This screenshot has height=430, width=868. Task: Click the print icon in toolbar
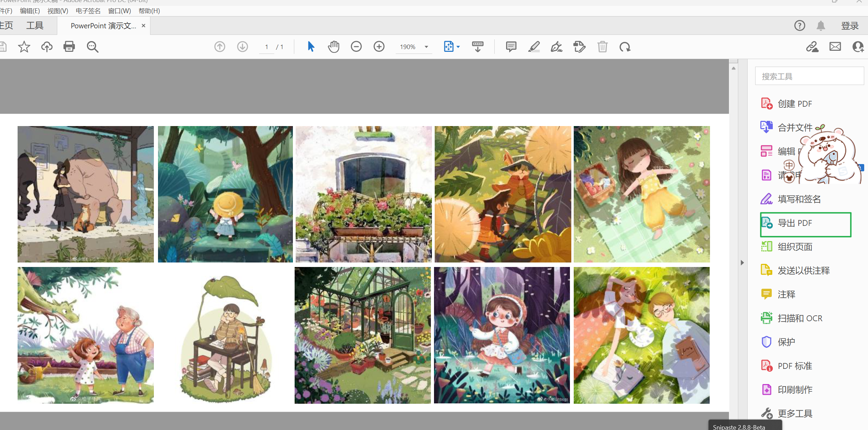tap(69, 47)
